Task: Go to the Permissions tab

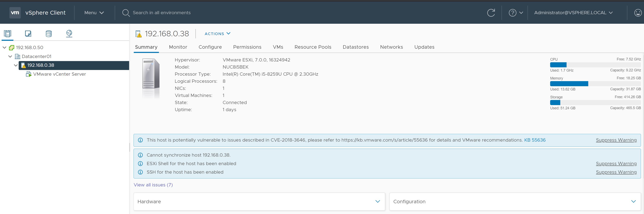Action: (247, 47)
